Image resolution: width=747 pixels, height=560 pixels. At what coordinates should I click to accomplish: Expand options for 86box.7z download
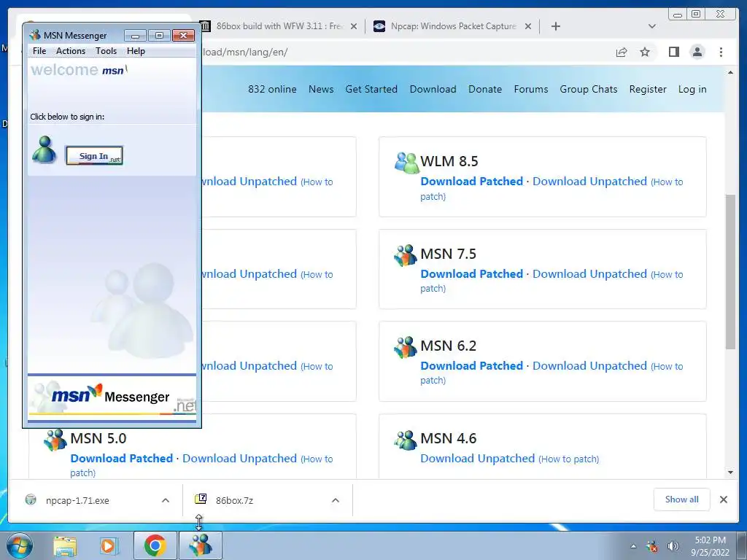[336, 500]
